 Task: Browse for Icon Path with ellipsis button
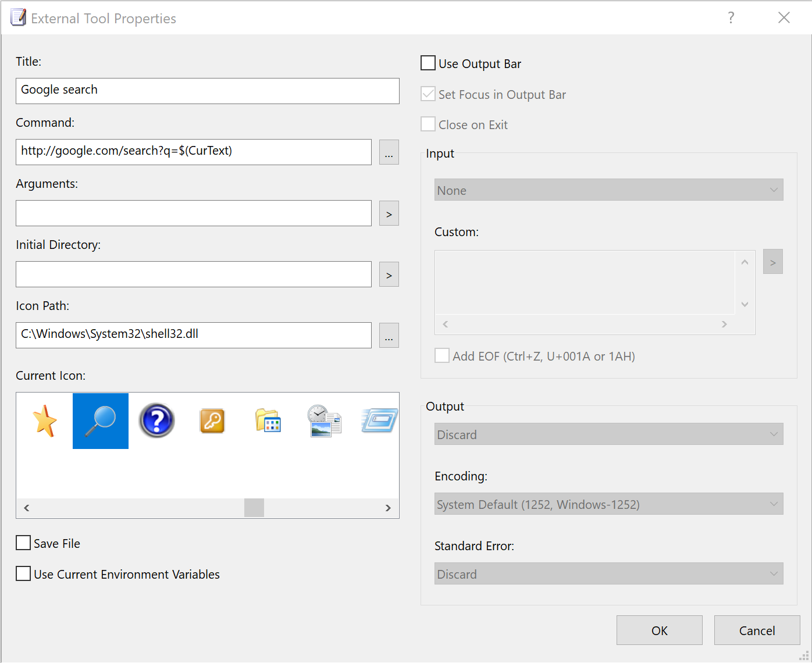(389, 336)
